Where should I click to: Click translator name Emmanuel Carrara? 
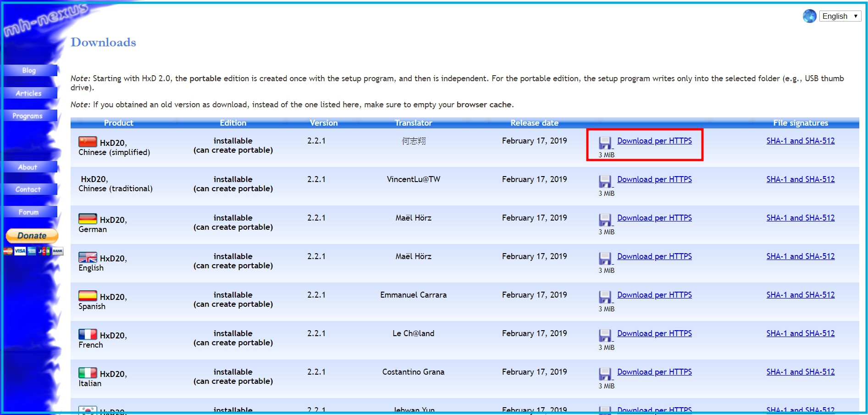[414, 295]
